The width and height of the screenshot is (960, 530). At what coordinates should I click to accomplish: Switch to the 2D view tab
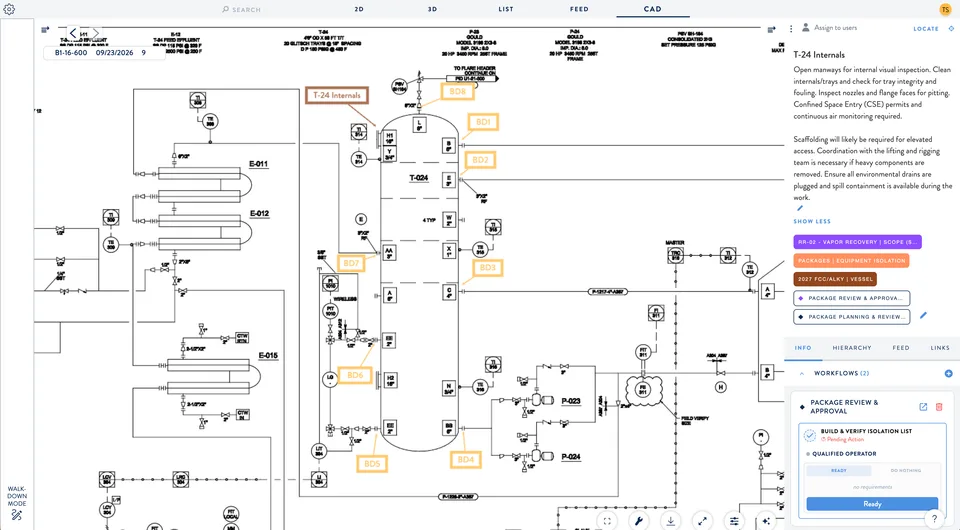click(359, 9)
